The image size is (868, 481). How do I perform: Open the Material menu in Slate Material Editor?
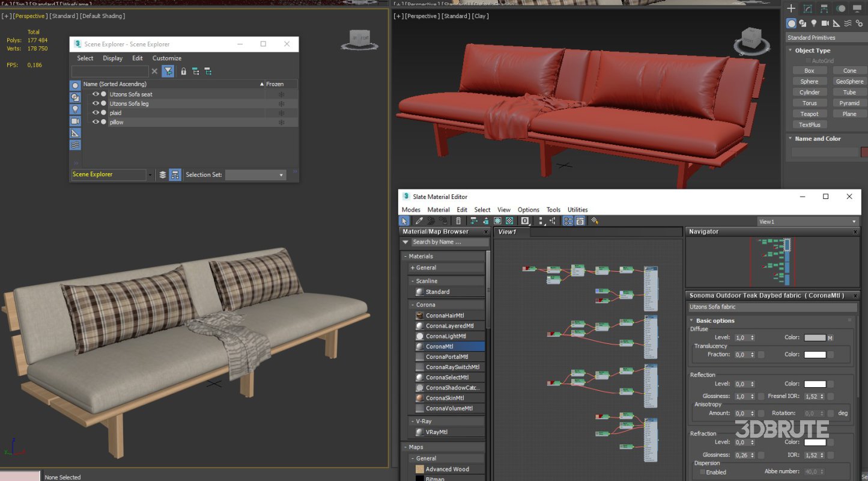click(438, 209)
